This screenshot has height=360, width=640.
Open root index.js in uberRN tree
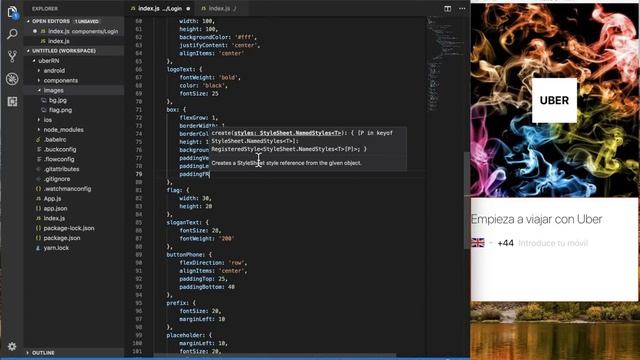coord(54,218)
